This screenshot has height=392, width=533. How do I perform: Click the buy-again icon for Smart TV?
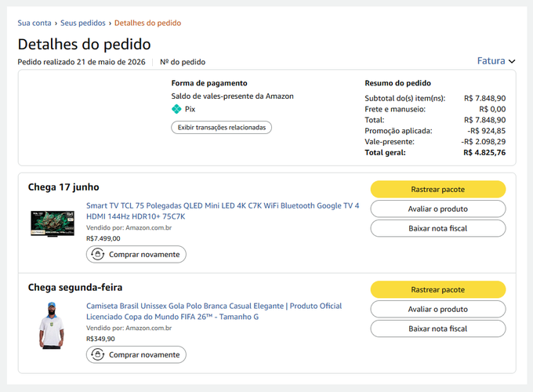(98, 254)
